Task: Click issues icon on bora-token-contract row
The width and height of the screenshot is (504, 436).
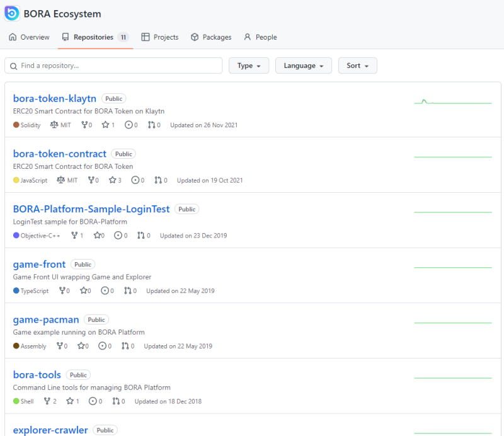Action: point(135,180)
